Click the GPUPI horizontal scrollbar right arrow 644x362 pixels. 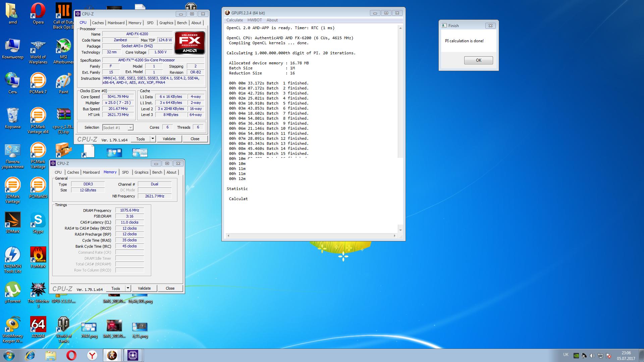tap(394, 236)
